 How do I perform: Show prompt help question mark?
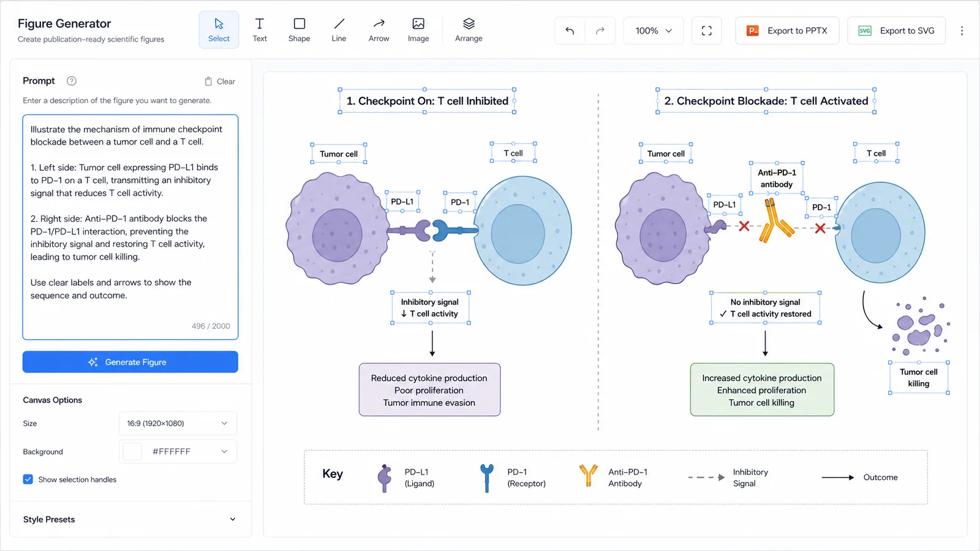click(72, 81)
